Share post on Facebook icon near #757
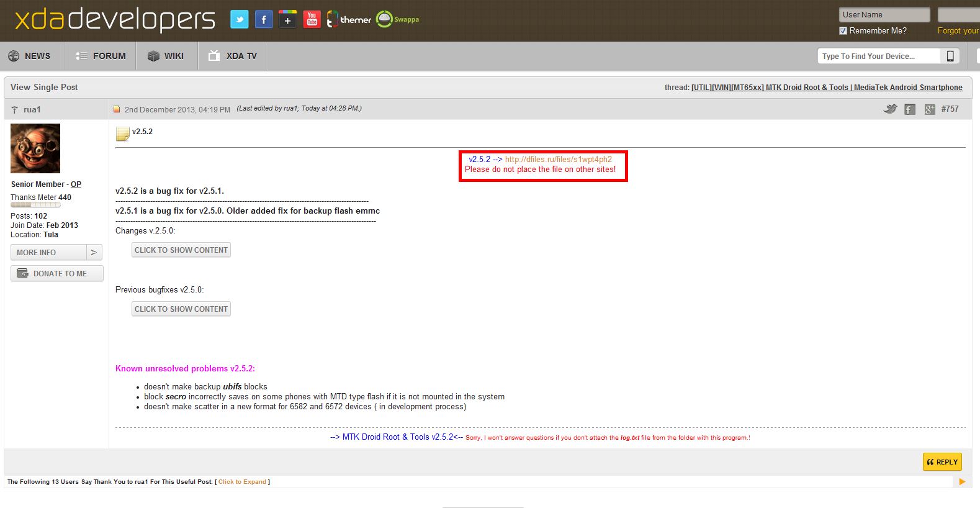 coord(910,109)
